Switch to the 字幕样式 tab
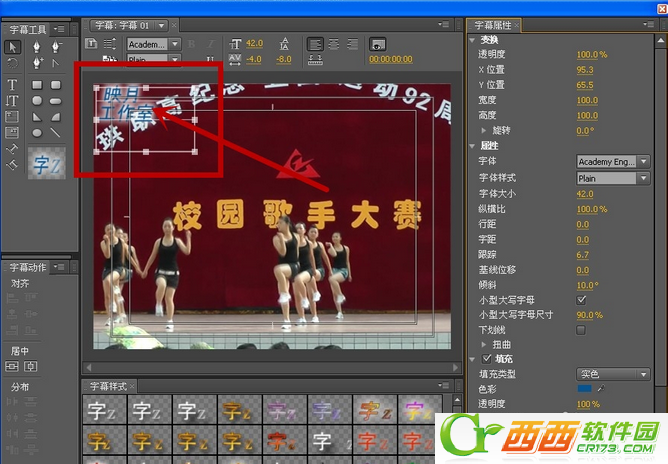Viewport: 668px width, 464px height. 109,385
